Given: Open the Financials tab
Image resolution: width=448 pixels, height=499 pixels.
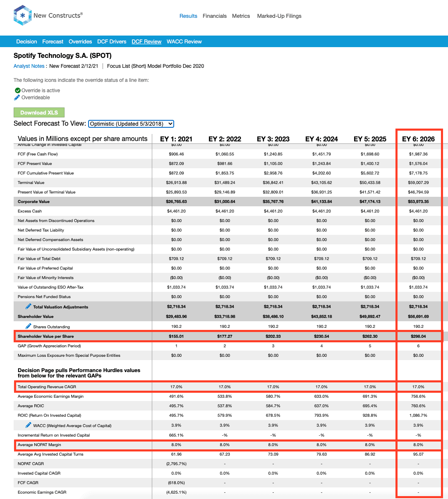Looking at the screenshot, I should point(215,16).
